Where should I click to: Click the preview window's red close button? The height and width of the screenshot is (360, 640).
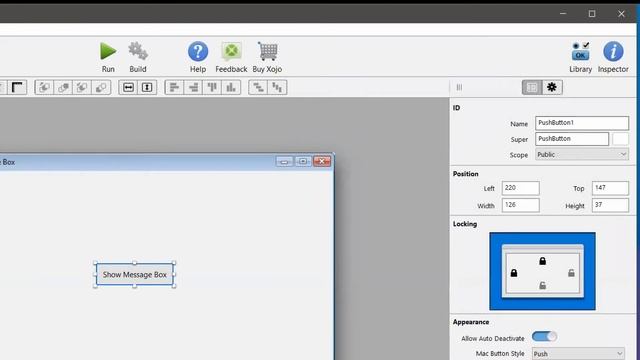322,162
